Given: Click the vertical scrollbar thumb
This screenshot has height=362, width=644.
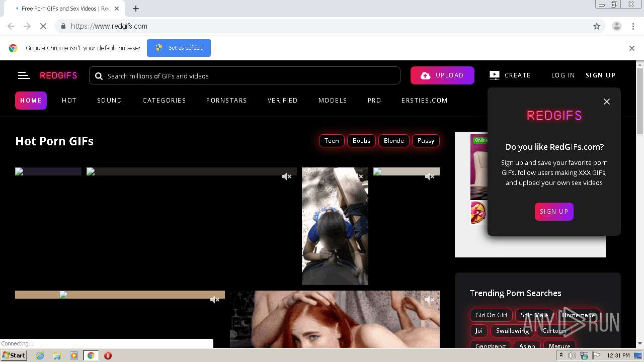Looking at the screenshot, I should [640, 102].
